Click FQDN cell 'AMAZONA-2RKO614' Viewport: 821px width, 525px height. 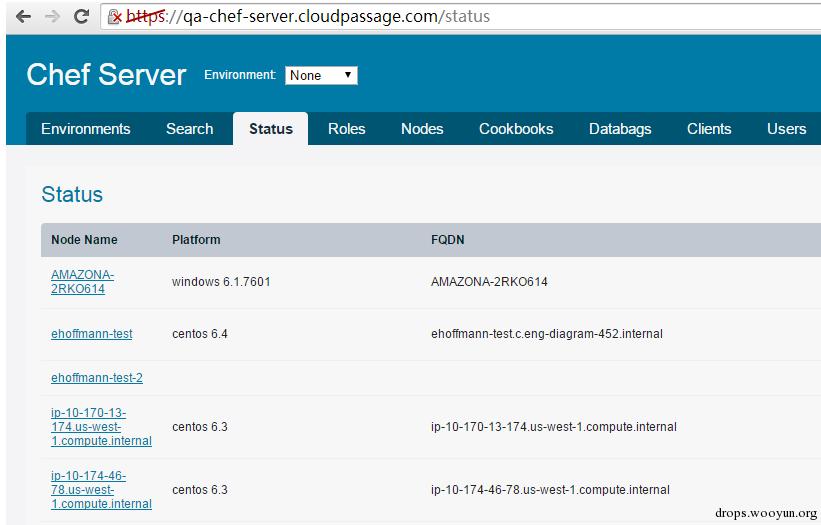489,282
